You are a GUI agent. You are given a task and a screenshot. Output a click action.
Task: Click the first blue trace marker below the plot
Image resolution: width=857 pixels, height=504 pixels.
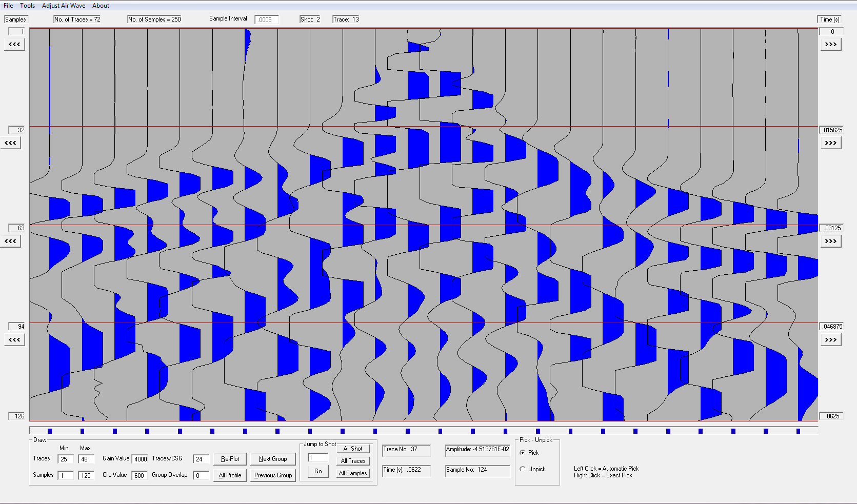coord(50,431)
